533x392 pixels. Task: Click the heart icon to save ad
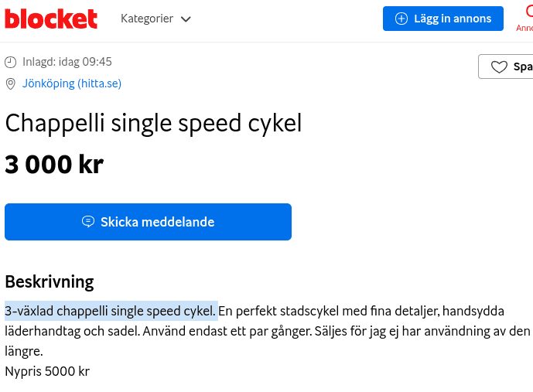tap(499, 66)
